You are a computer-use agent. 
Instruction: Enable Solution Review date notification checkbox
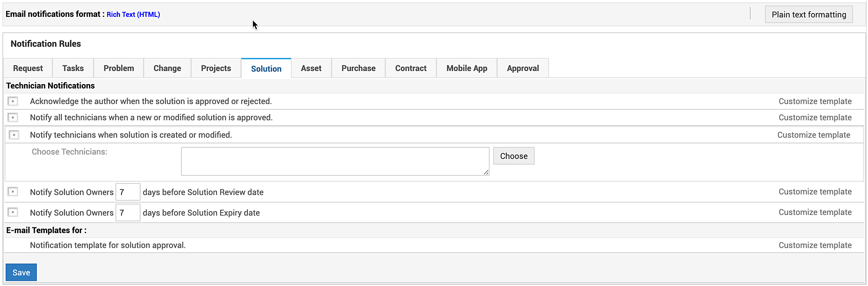point(13,192)
